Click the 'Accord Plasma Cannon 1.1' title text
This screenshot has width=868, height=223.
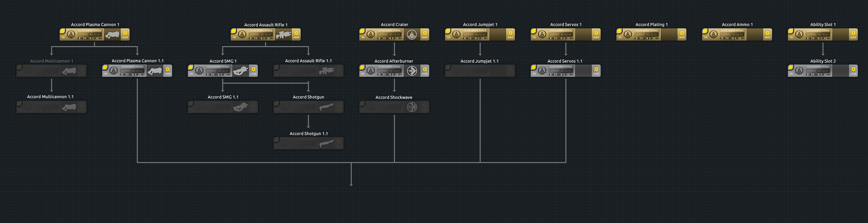(x=137, y=61)
